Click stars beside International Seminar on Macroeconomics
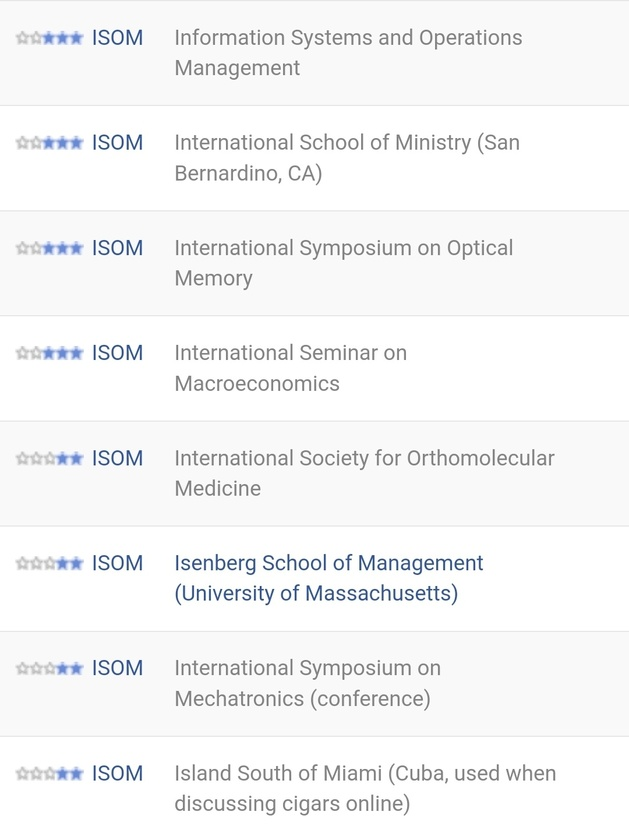 coord(49,353)
